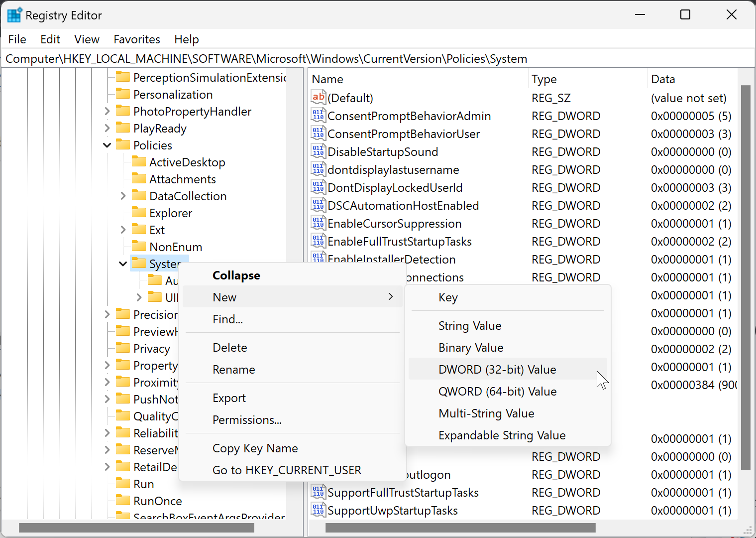Click Export in the context menu
The image size is (756, 538).
(292, 398)
